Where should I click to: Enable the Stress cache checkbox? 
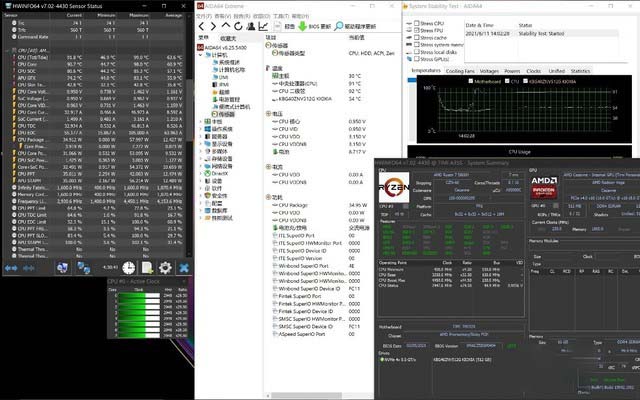(416, 38)
